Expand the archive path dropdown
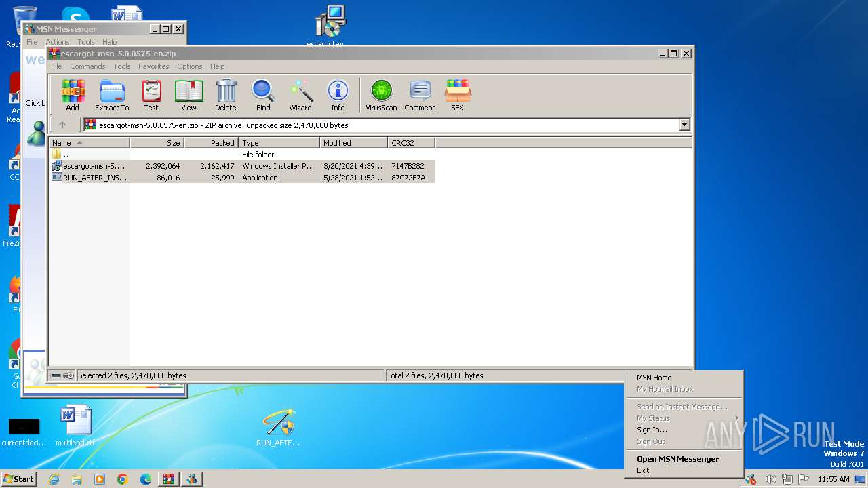 (684, 125)
